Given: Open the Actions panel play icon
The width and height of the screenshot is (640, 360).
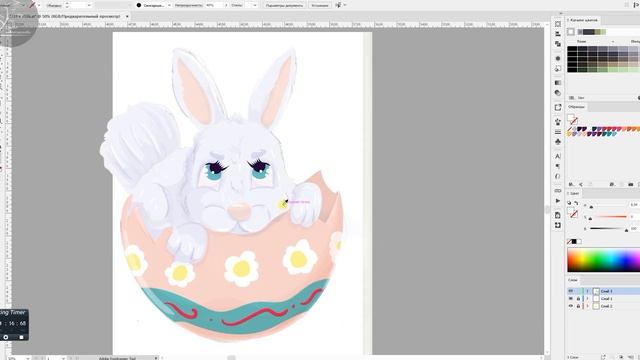Looking at the screenshot, I should [x=558, y=201].
